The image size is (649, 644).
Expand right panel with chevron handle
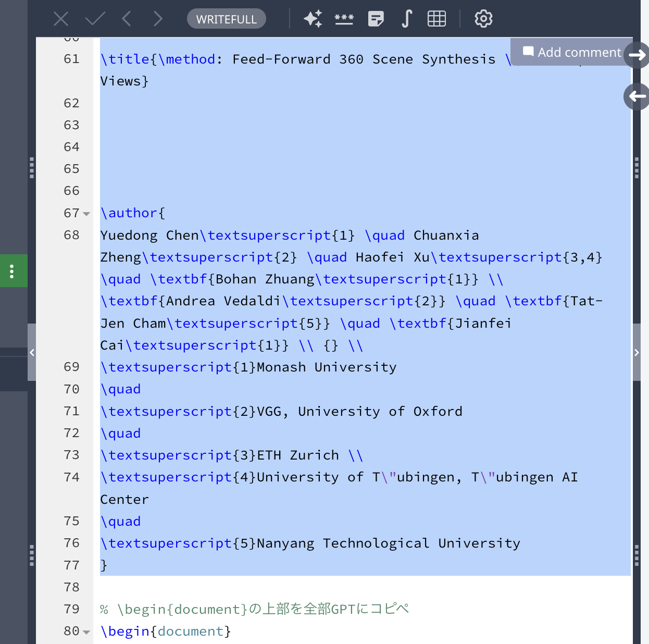point(636,353)
